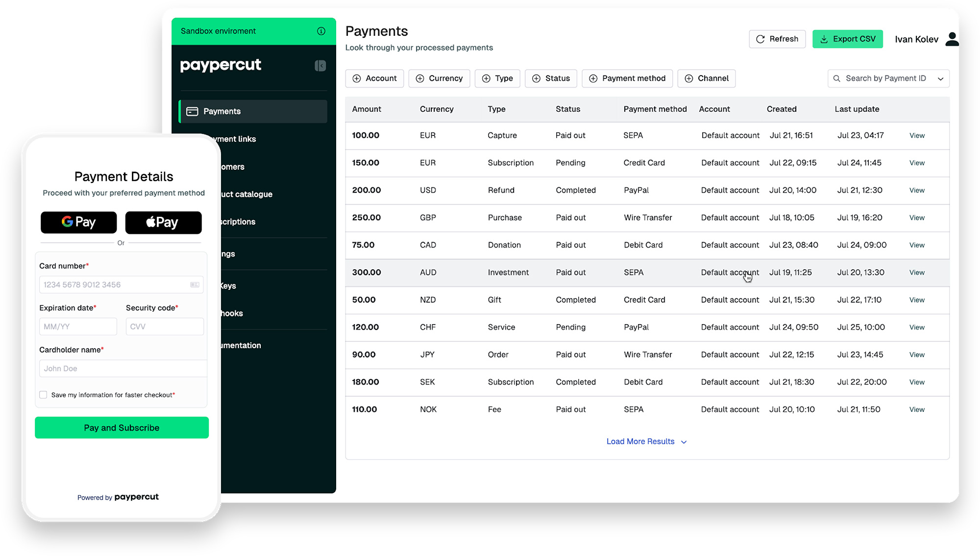Click the card icon in card number field
The width and height of the screenshot is (980, 556).
pos(195,285)
